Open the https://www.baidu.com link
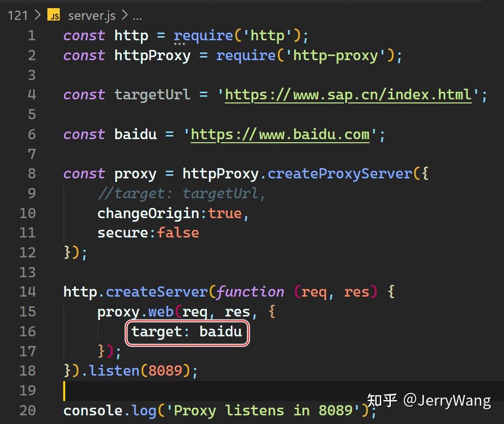504x424 pixels. tap(280, 135)
